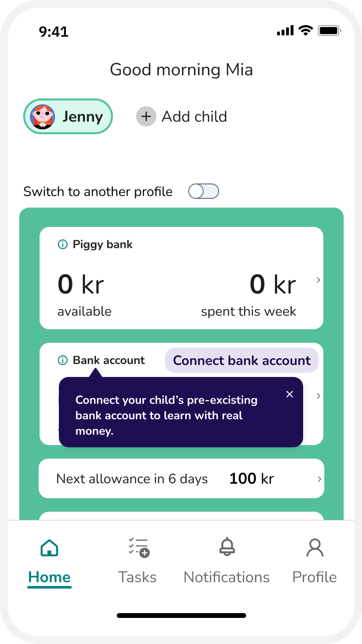Close the bank account tooltip
Viewport: 362px width, 644px height.
[x=290, y=394]
